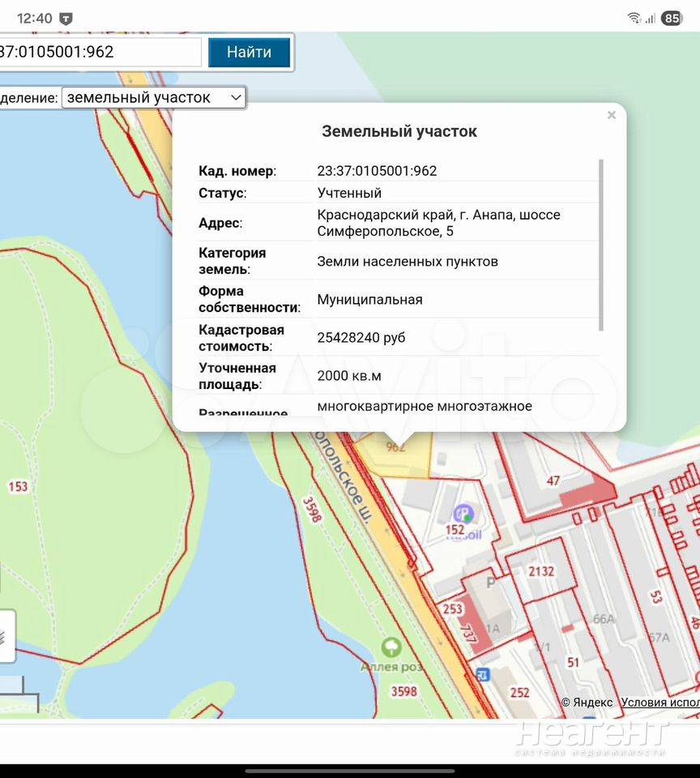Open the map layers button on the left edge
Viewport: 700px width, 778px height.
click(5, 636)
